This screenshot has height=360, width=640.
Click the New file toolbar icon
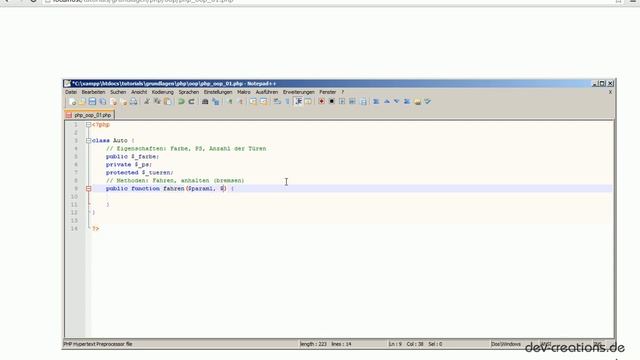click(x=72, y=102)
